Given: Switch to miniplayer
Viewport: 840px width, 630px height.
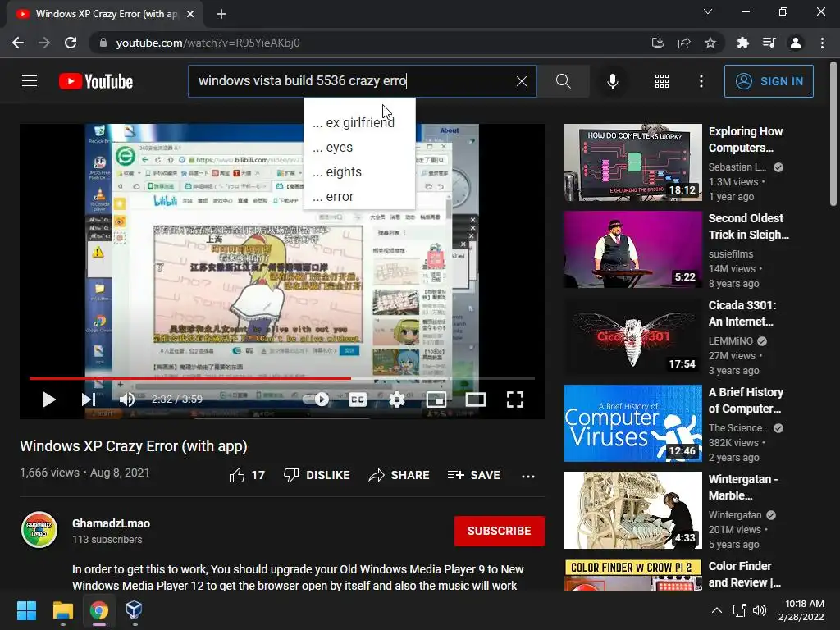Looking at the screenshot, I should [x=436, y=399].
